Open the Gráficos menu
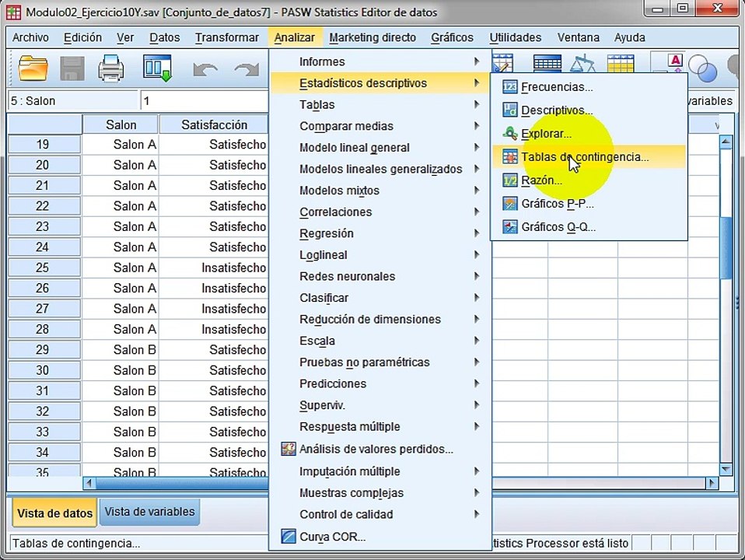 coord(452,37)
